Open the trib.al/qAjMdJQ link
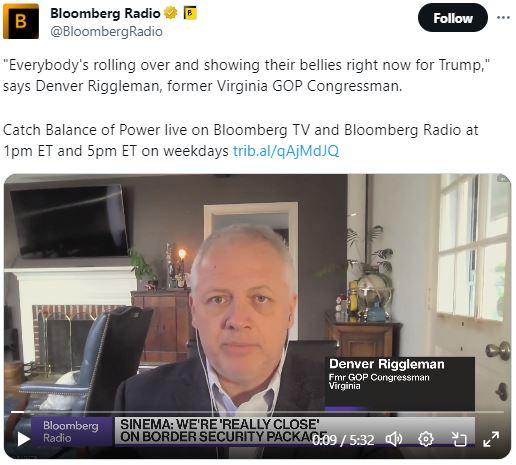This screenshot has height=465, width=516. (x=286, y=151)
